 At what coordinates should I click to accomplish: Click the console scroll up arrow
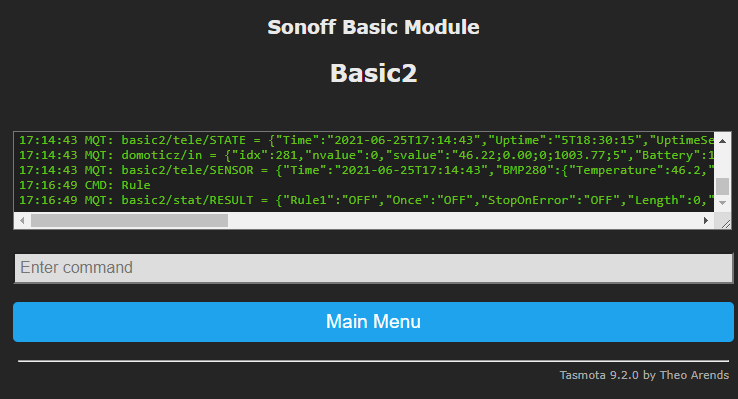click(722, 141)
